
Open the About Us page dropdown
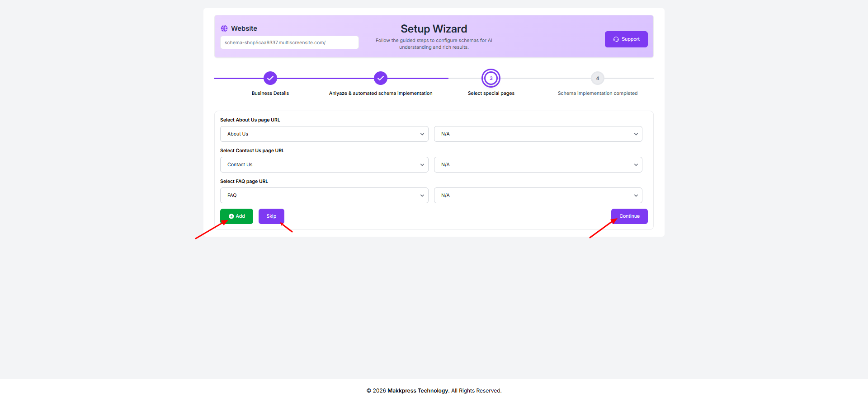(324, 134)
